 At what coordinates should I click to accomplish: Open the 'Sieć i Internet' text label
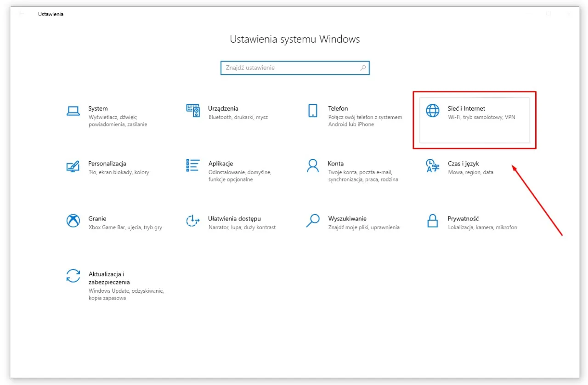point(466,108)
